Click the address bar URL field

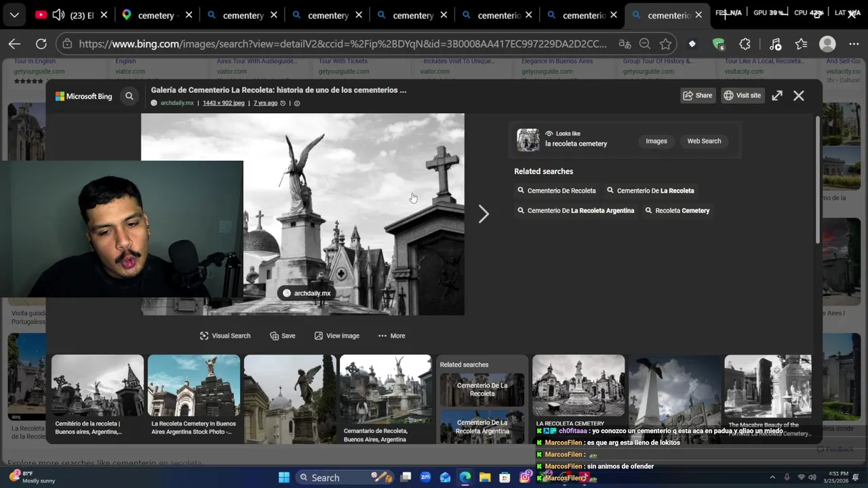[342, 44]
